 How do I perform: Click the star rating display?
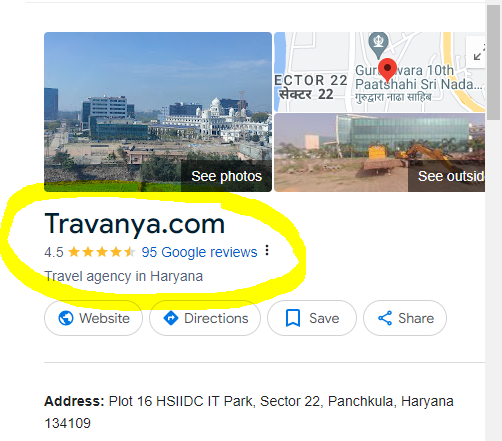click(102, 252)
